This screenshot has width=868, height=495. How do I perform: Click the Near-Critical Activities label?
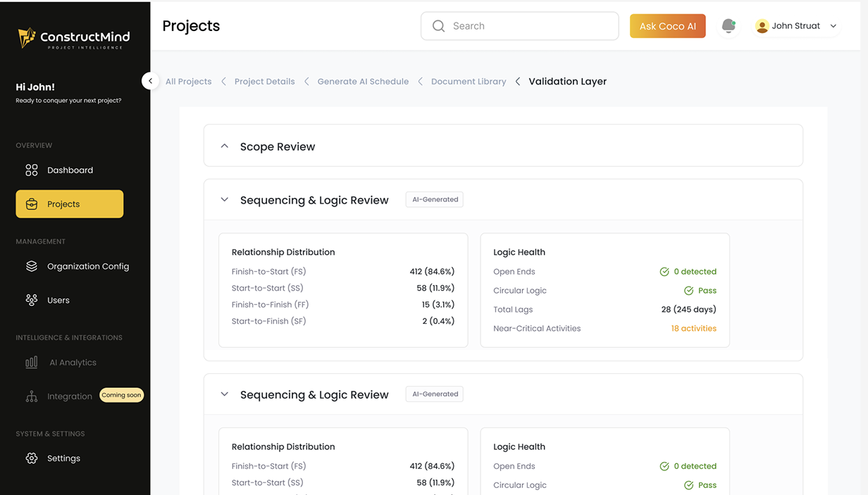[537, 329]
